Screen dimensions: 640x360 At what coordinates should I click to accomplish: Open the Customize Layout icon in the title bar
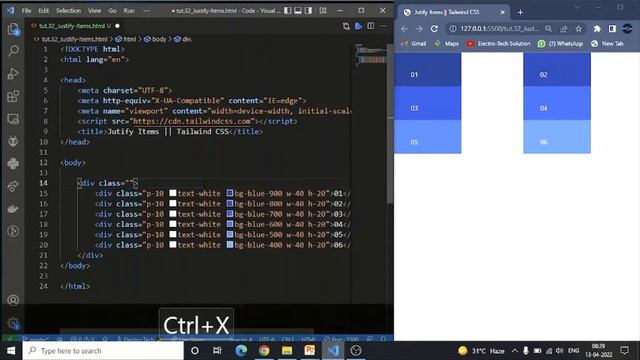pyautogui.click(x=323, y=11)
